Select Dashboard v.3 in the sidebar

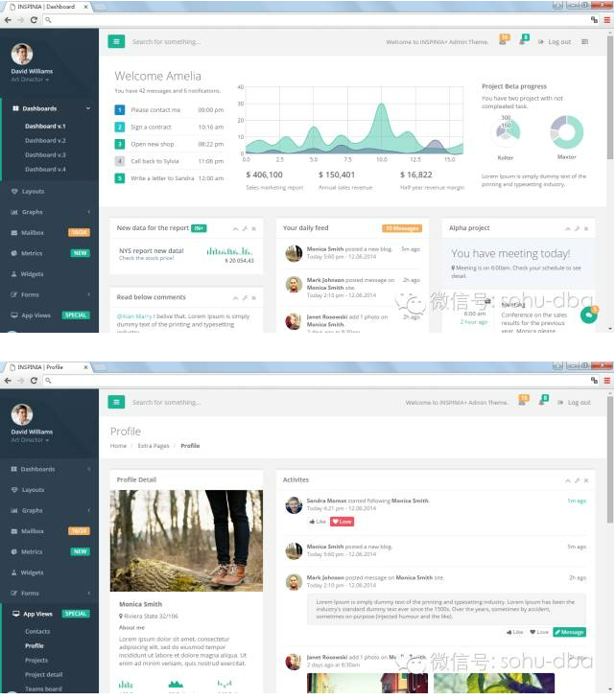45,155
